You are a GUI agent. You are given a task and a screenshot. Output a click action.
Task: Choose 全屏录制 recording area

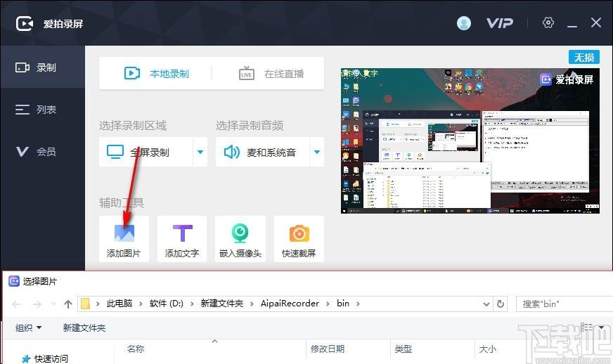146,152
